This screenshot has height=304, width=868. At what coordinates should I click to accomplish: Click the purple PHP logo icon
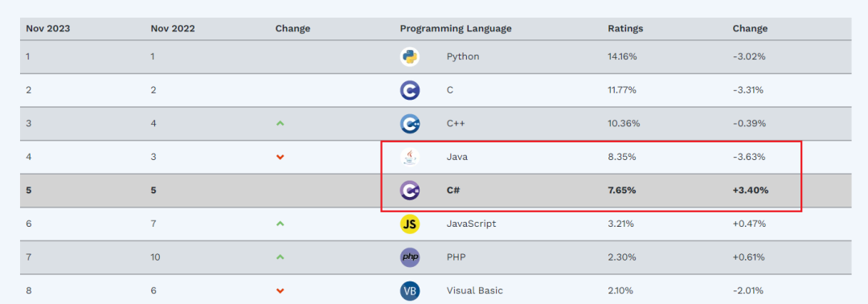(410, 257)
